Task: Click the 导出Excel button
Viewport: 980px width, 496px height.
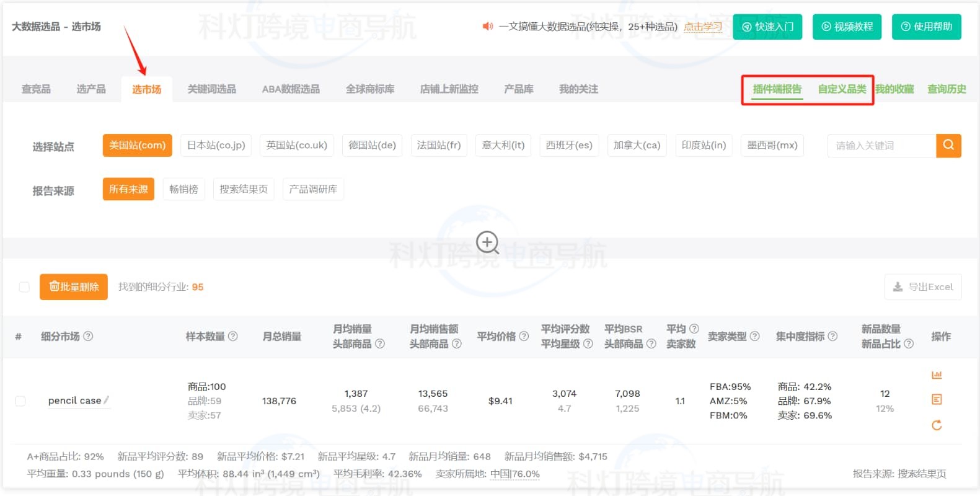Action: click(x=923, y=287)
